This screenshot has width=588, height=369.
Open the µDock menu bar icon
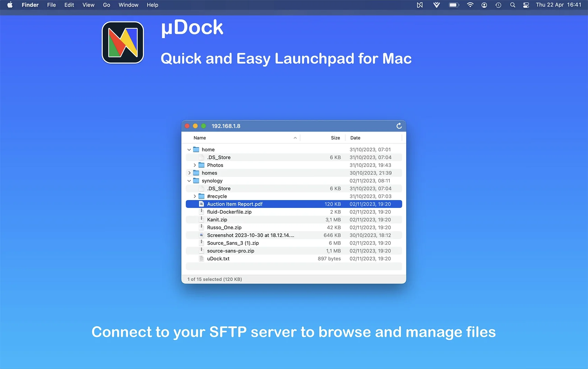point(420,5)
